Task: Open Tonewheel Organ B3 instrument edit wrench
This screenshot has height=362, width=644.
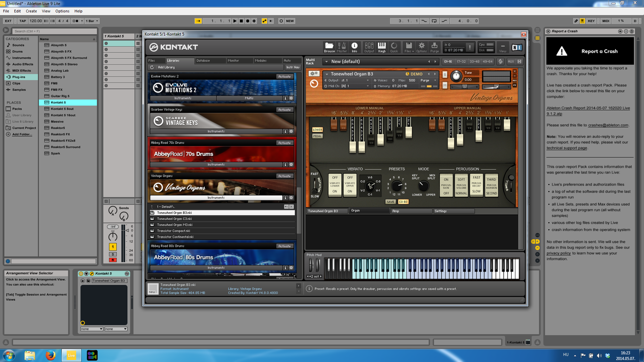Action: [x=314, y=74]
